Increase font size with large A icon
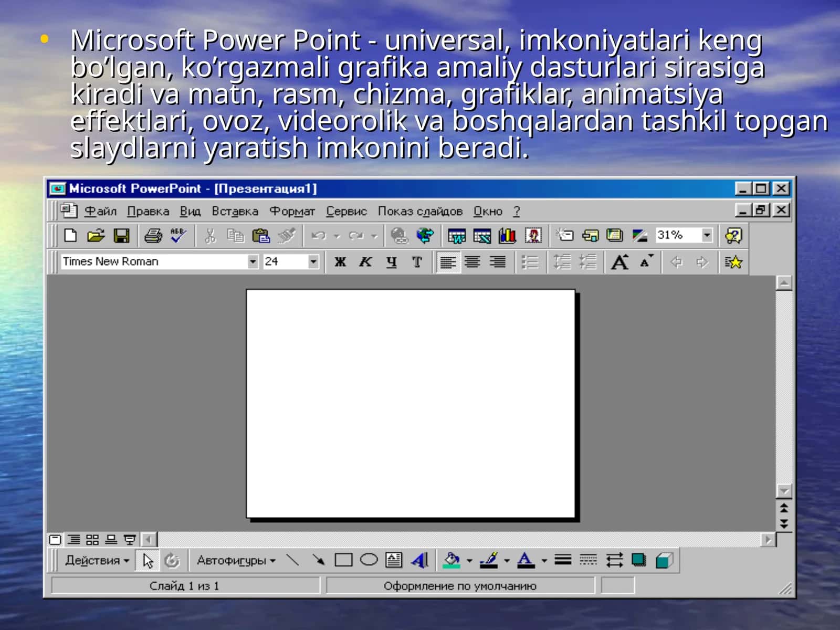The width and height of the screenshot is (840, 630). pyautogui.click(x=620, y=261)
